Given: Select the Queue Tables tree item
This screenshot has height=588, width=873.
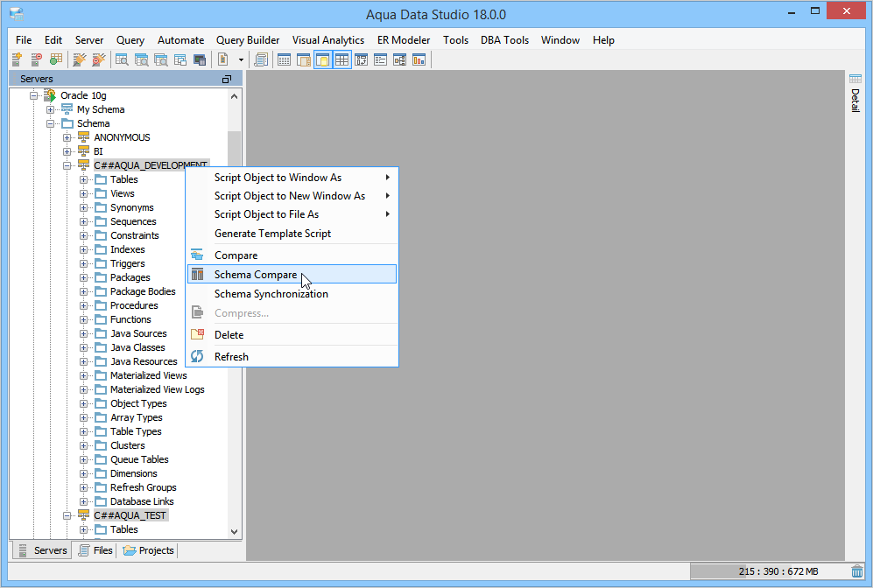Looking at the screenshot, I should (139, 459).
